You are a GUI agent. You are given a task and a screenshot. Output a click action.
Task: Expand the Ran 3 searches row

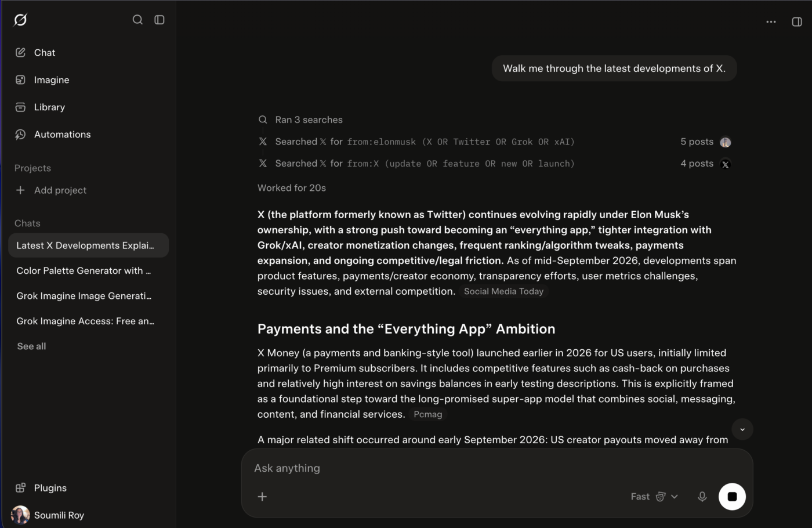(300, 120)
